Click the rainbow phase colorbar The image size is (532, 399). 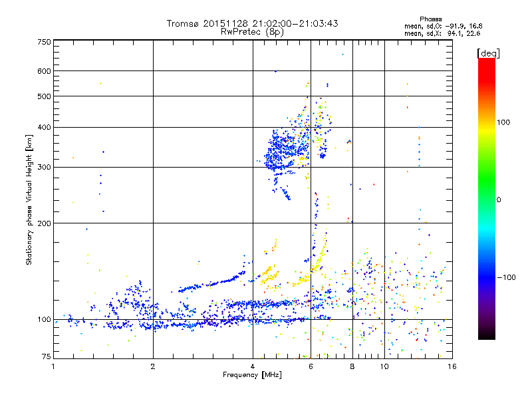click(x=487, y=198)
